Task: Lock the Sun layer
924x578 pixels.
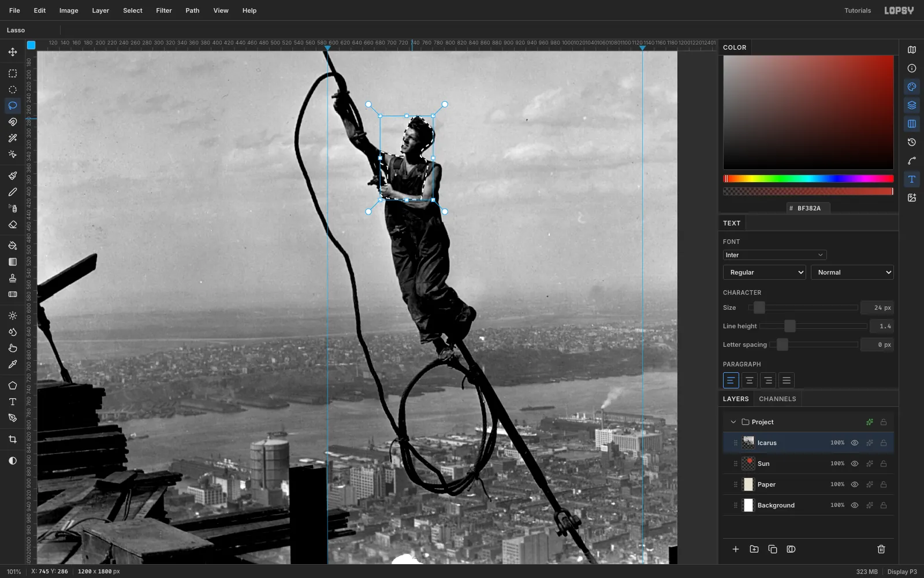Action: [884, 464]
